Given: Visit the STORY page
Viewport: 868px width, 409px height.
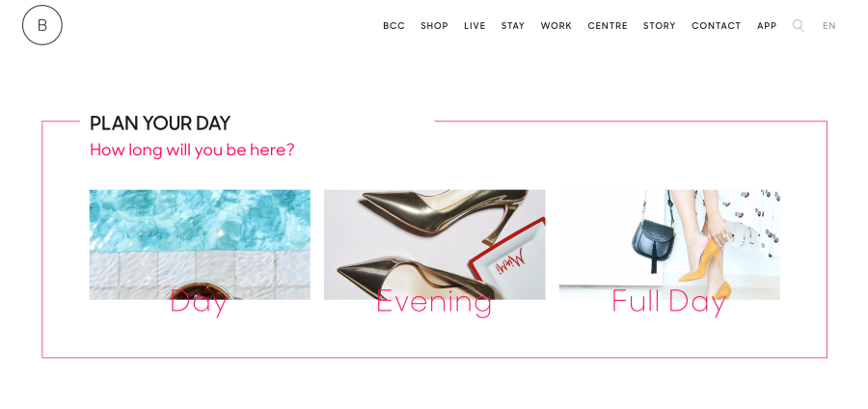Looking at the screenshot, I should (660, 26).
